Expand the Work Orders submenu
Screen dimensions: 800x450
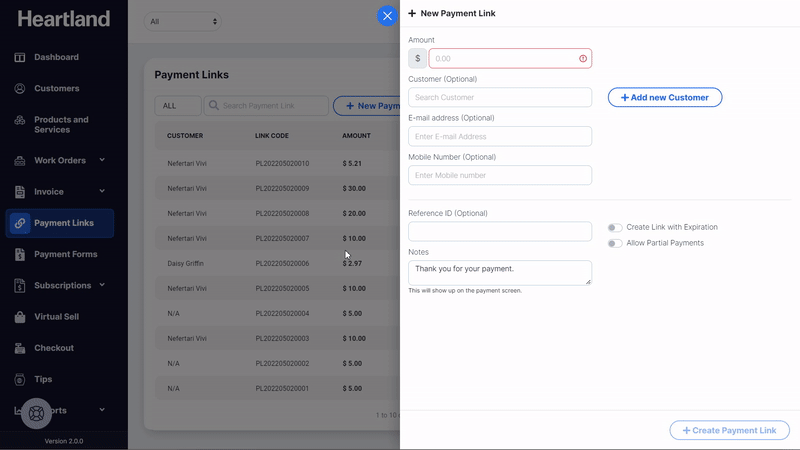point(102,160)
